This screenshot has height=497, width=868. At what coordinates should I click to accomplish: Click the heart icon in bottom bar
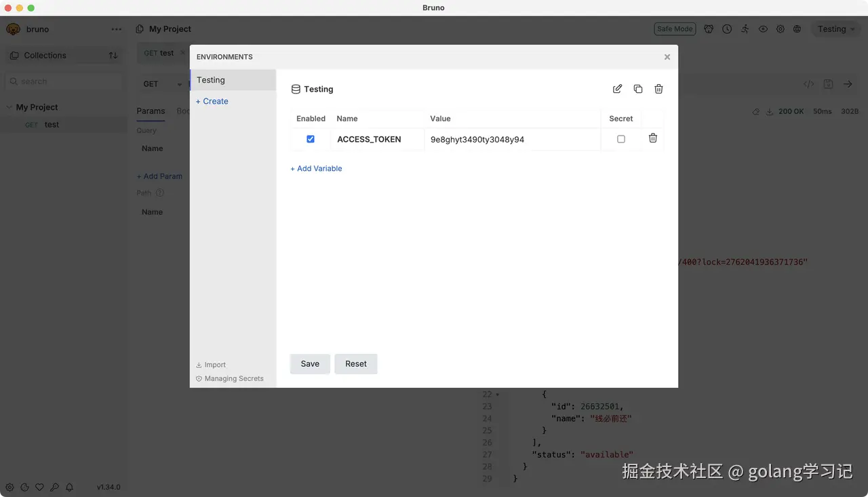pyautogui.click(x=39, y=487)
